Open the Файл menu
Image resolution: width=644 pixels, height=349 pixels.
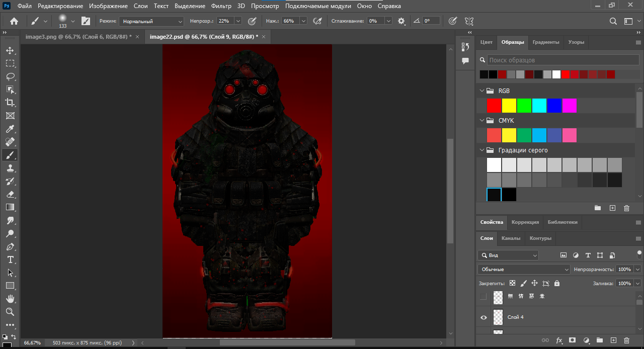[x=25, y=6]
